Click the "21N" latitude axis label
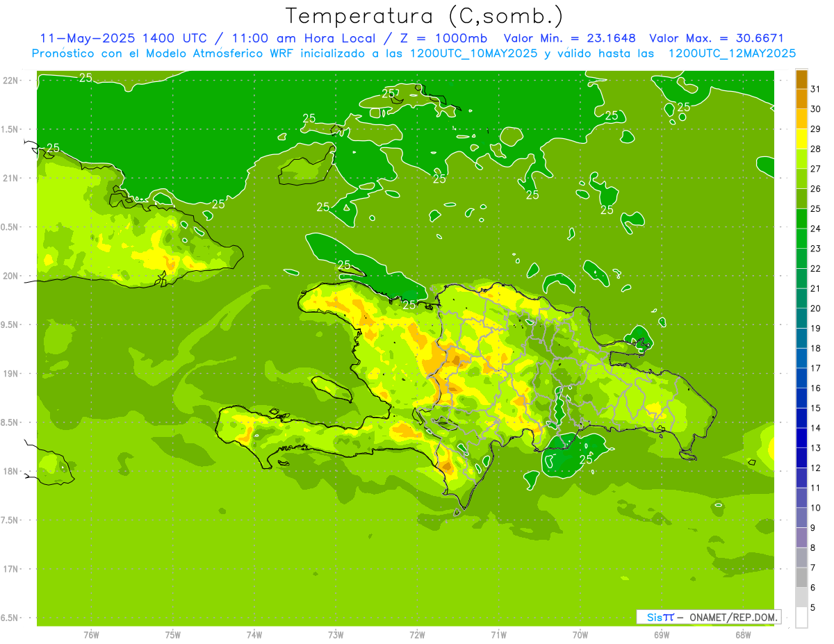This screenshot has height=644, width=834. [12, 179]
